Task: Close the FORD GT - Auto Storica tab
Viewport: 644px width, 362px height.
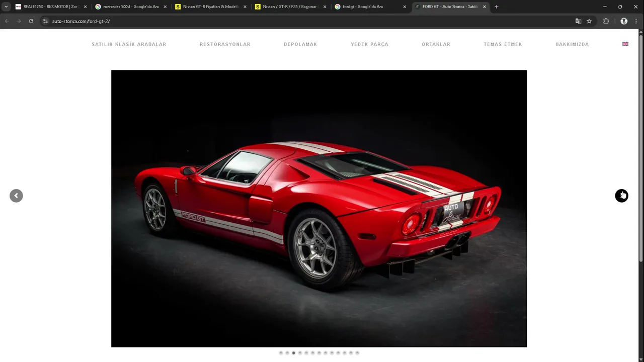Action: tap(485, 7)
